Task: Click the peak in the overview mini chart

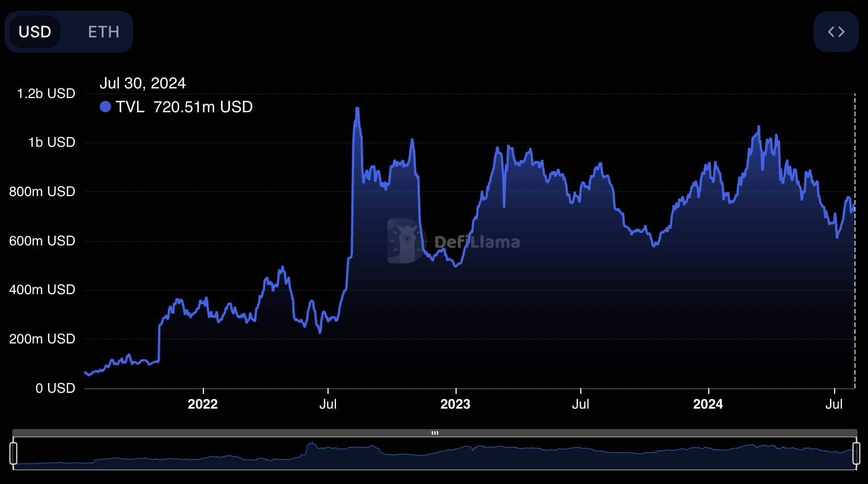Action: click(312, 444)
